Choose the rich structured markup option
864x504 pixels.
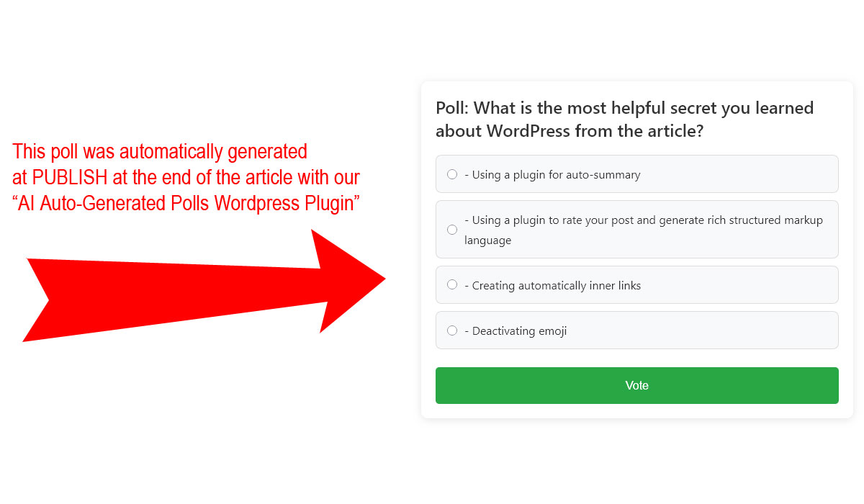(x=451, y=229)
